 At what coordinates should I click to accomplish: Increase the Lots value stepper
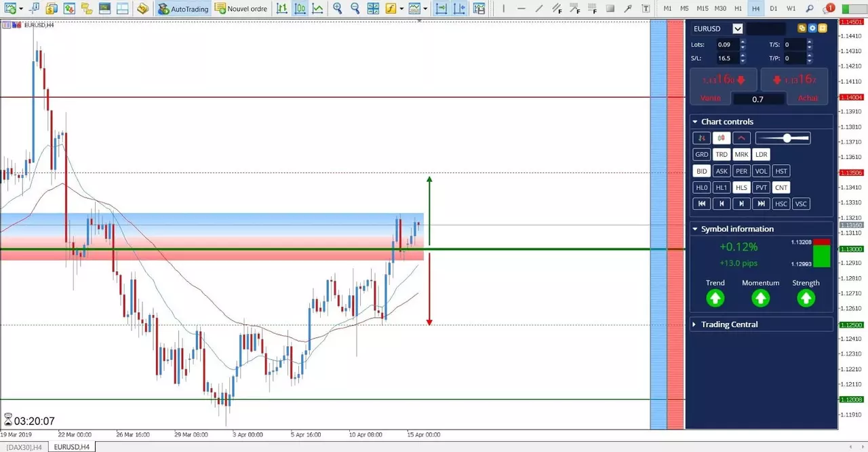click(x=743, y=41)
